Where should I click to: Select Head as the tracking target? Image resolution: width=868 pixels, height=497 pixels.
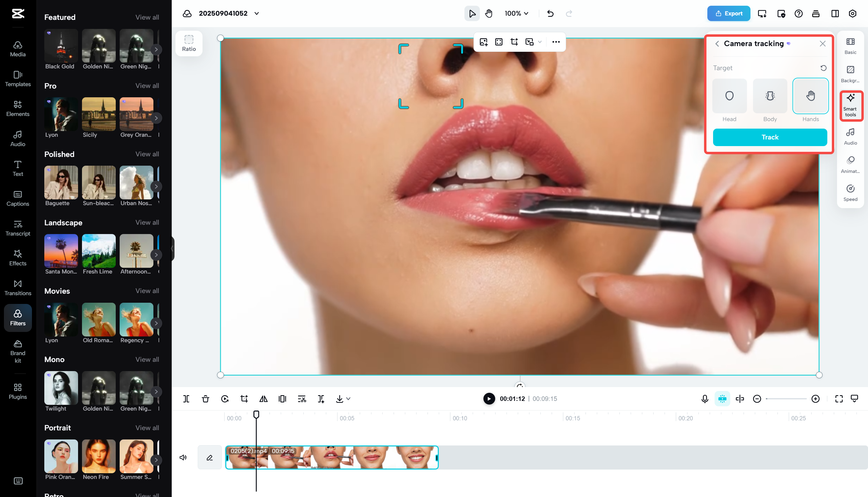[729, 96]
